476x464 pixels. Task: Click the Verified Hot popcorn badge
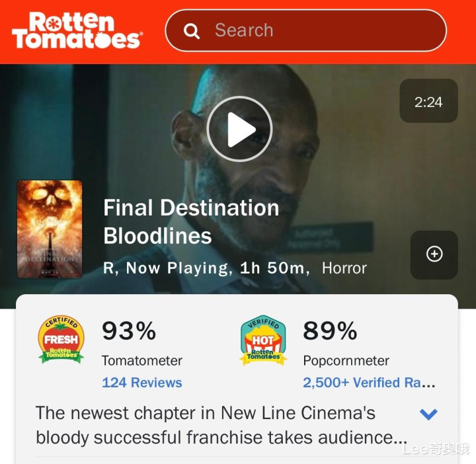click(263, 340)
